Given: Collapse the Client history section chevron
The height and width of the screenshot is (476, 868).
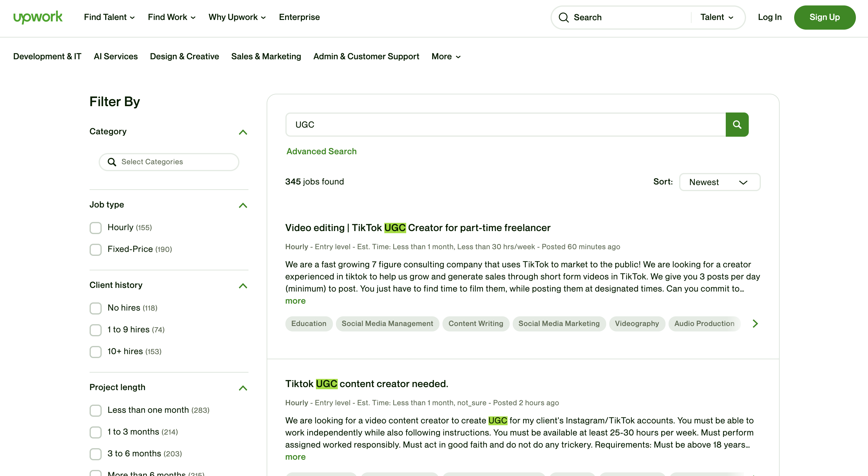Looking at the screenshot, I should point(243,286).
